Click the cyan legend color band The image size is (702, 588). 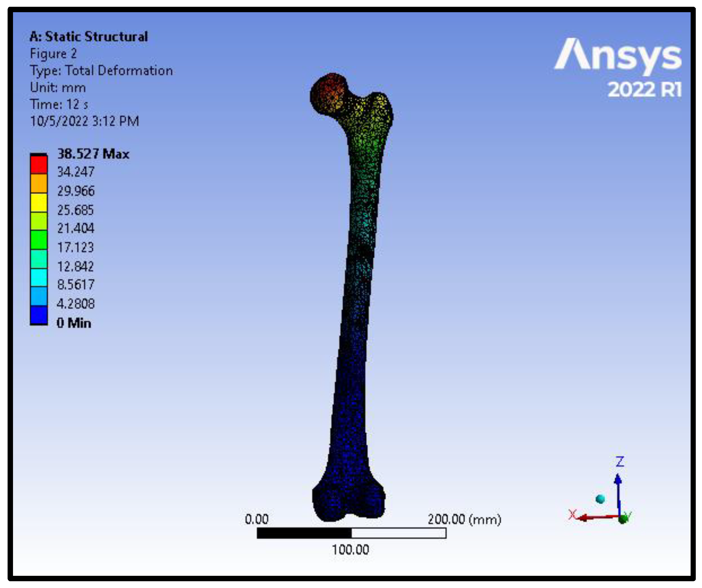click(39, 277)
